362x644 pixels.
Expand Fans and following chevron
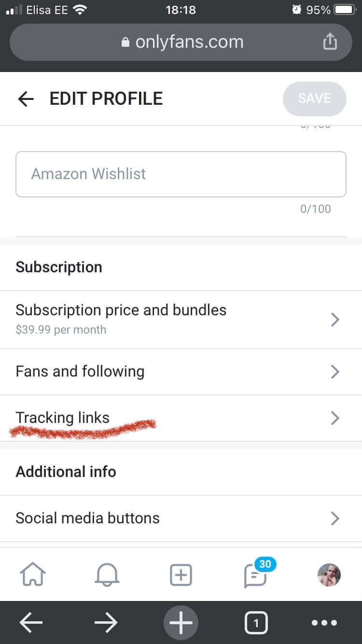pos(335,372)
